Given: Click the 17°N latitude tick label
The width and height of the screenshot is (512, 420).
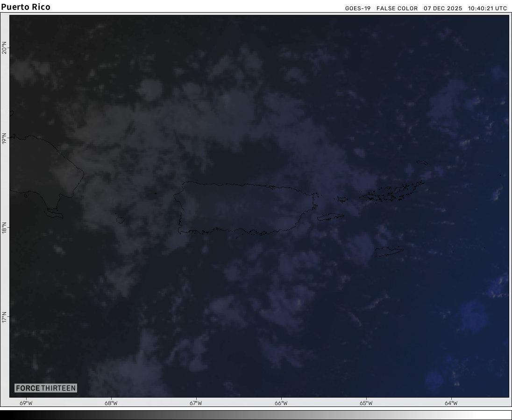Looking at the screenshot, I should [x=5, y=318].
